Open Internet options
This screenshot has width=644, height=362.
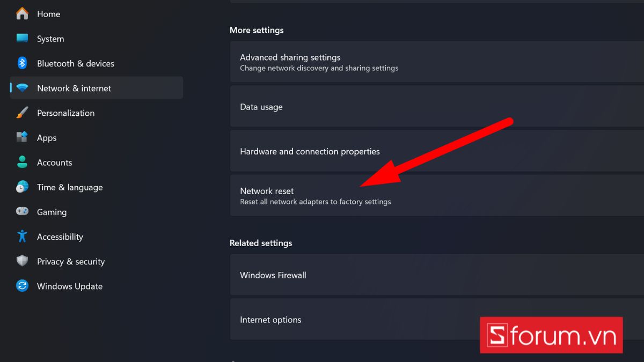coord(437,320)
